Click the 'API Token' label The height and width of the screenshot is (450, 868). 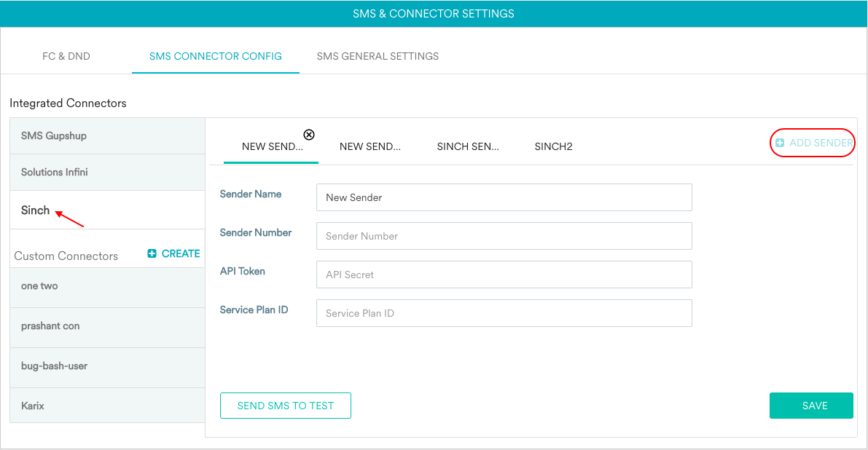point(243,272)
